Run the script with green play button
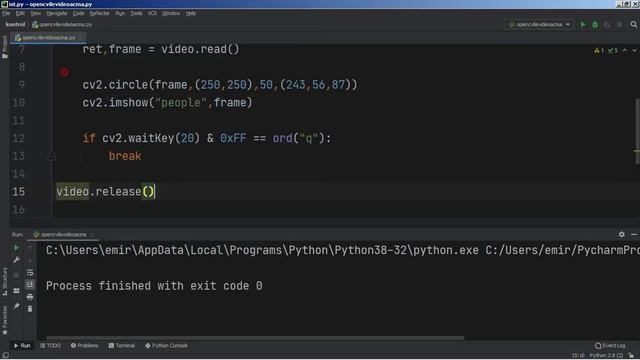The width and height of the screenshot is (640, 360). (583, 24)
